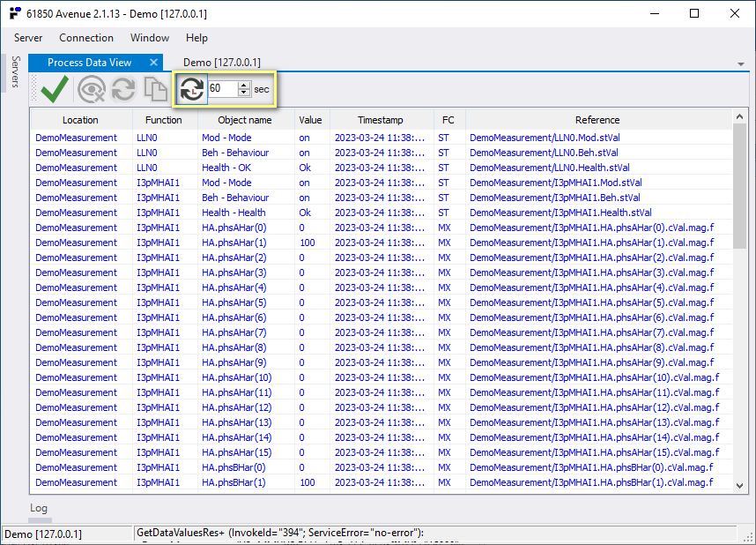This screenshot has width=756, height=545.
Task: Click the vertical scrollbar thumb
Action: coord(739,186)
